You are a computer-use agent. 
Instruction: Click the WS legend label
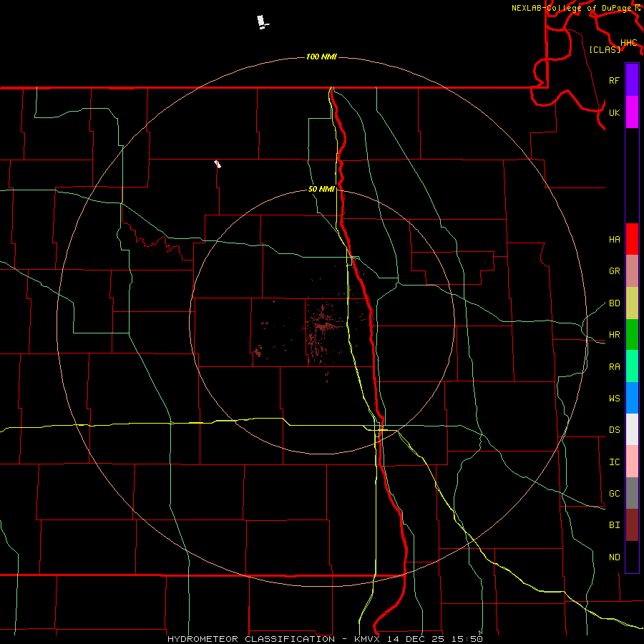pyautogui.click(x=614, y=398)
